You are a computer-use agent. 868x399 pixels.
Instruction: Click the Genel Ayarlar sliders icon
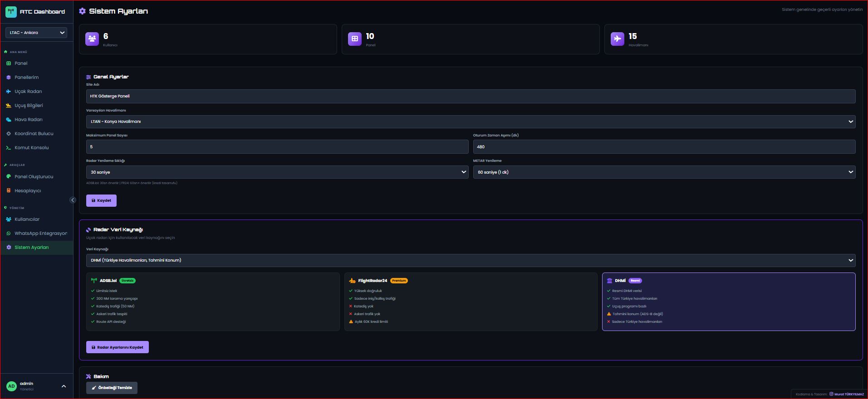tap(88, 77)
